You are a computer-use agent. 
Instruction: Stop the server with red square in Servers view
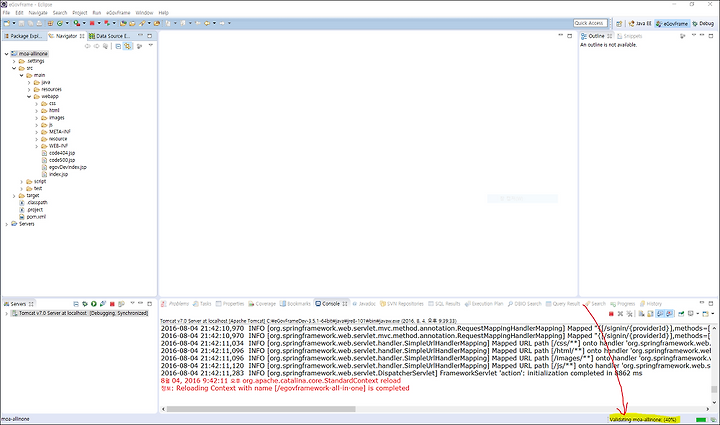pyautogui.click(x=112, y=304)
